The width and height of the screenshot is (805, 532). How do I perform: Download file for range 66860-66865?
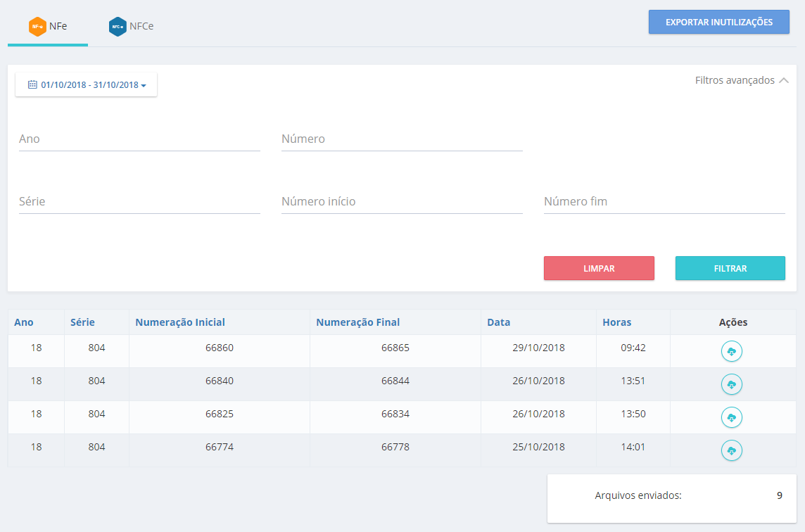(x=732, y=351)
